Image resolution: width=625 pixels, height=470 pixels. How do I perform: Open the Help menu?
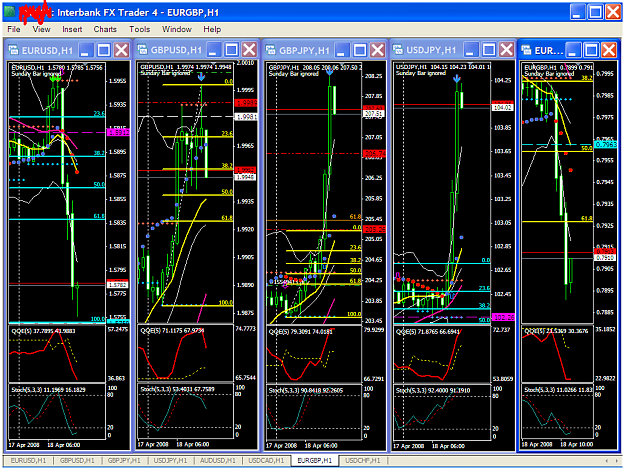click(x=212, y=29)
